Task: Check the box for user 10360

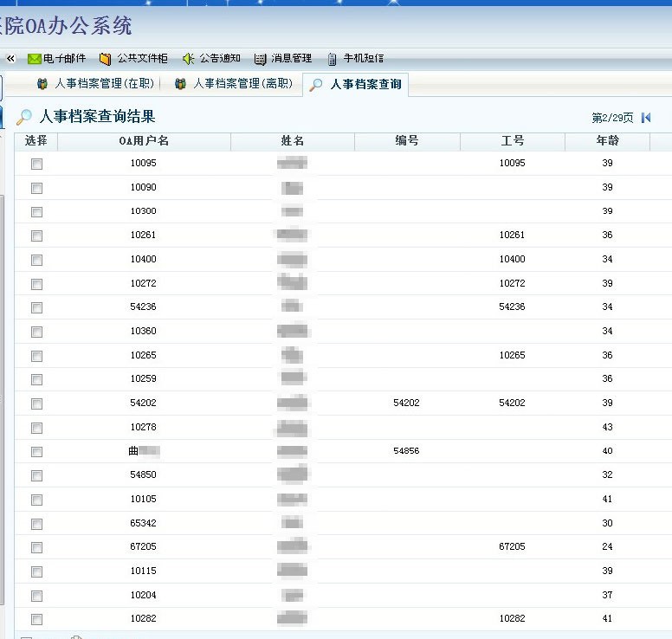Action: point(37,332)
